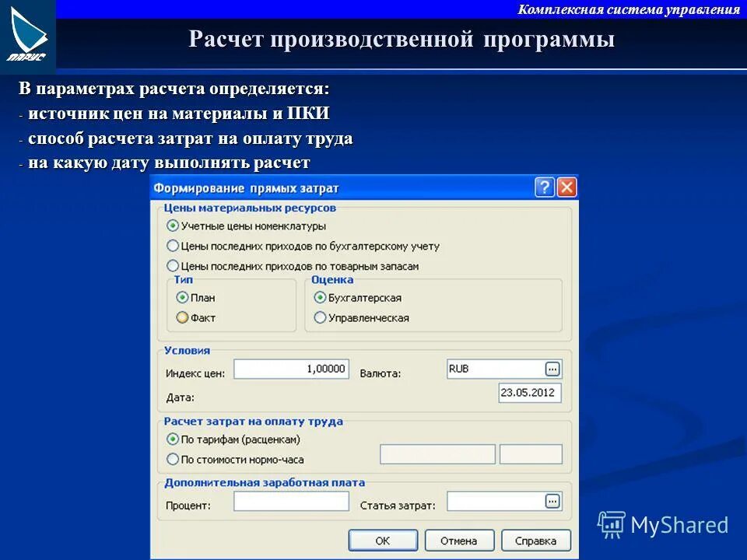Viewport: 747px width, 560px height.
Task: Click the ПАРИС logo in the top-left corner
Action: tap(29, 31)
